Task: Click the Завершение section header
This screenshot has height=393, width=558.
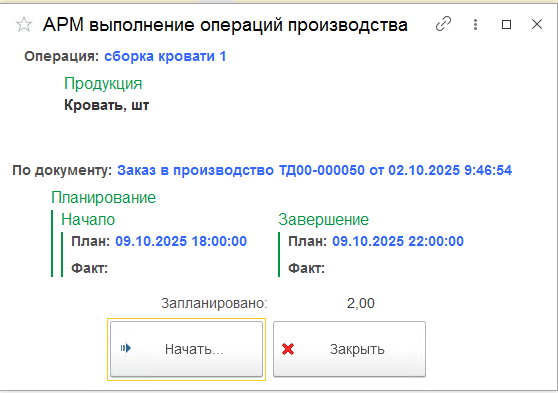Action: pyautogui.click(x=323, y=219)
